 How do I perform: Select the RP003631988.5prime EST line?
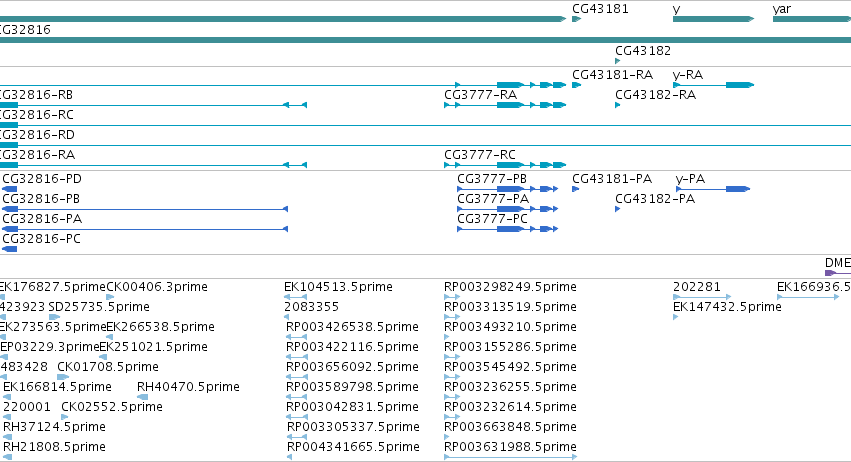click(x=511, y=457)
